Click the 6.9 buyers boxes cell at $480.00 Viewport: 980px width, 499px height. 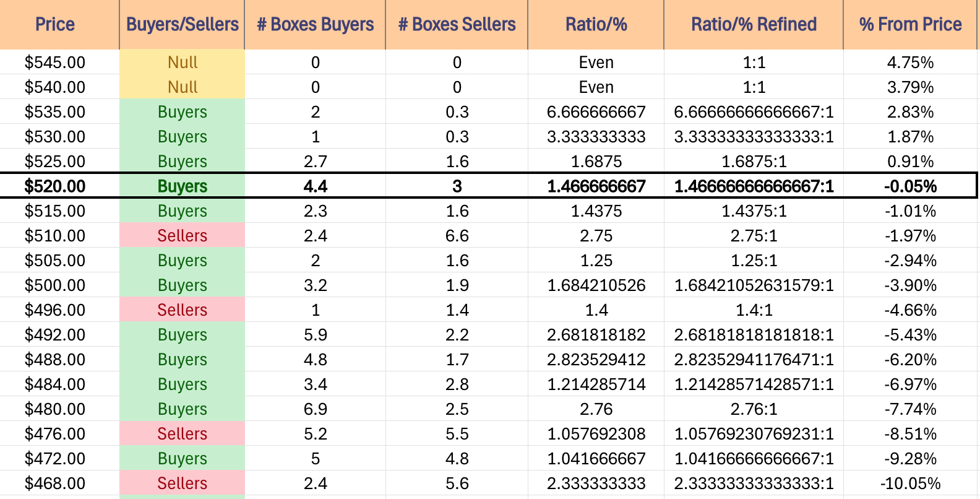tap(315, 409)
